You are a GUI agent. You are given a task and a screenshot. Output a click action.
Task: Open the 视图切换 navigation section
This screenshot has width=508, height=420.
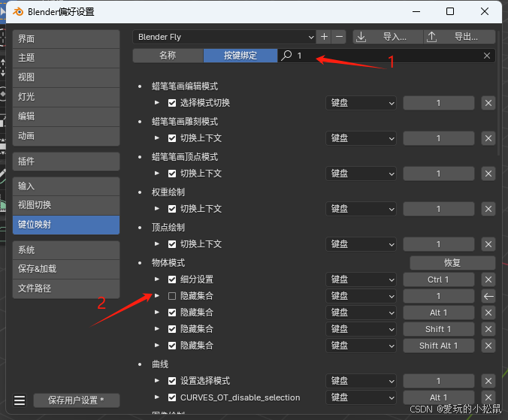tap(66, 205)
